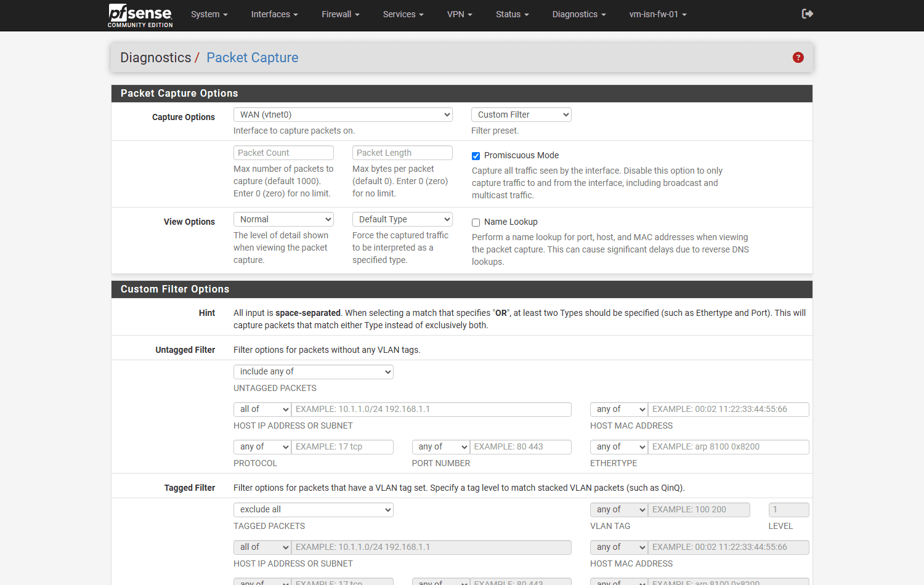Click the logout icon in navbar
The image size is (924, 585).
(x=808, y=14)
